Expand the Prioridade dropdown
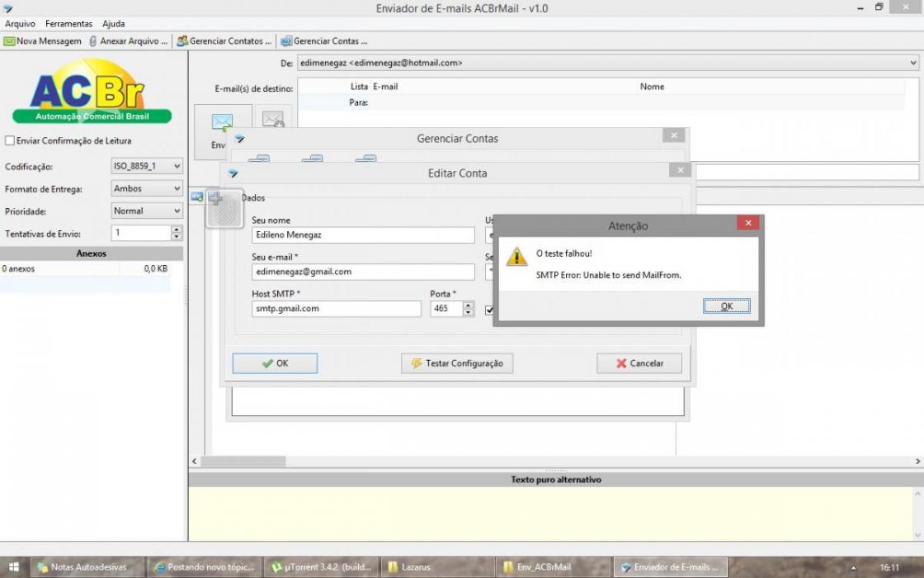This screenshot has width=924, height=578. (177, 211)
